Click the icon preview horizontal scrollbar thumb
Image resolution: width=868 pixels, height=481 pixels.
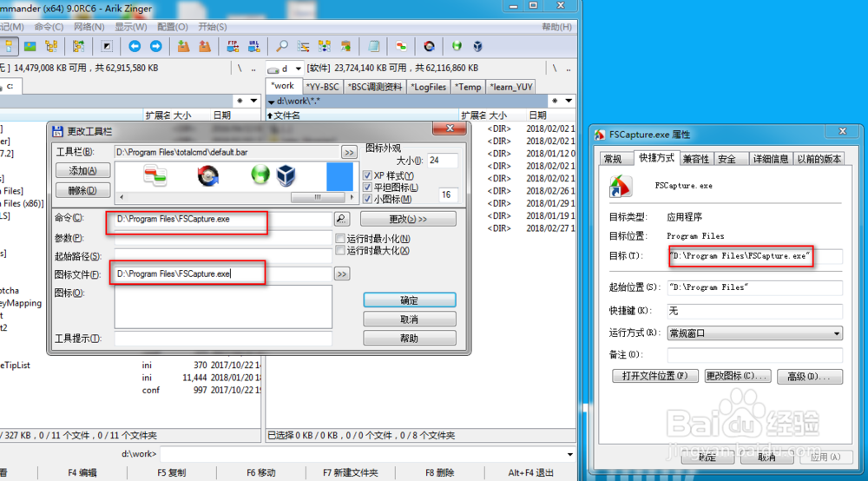pos(317,197)
